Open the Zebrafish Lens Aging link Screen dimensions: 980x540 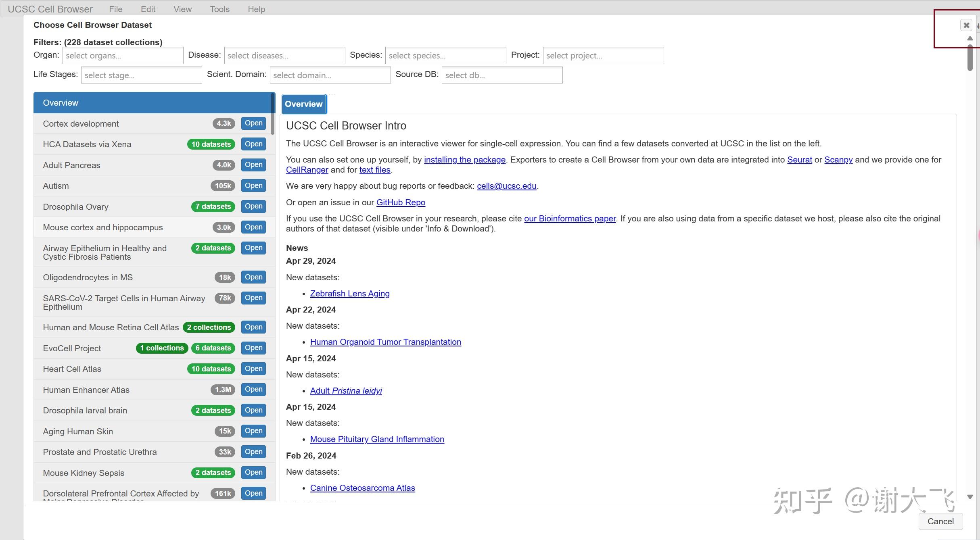tap(349, 293)
